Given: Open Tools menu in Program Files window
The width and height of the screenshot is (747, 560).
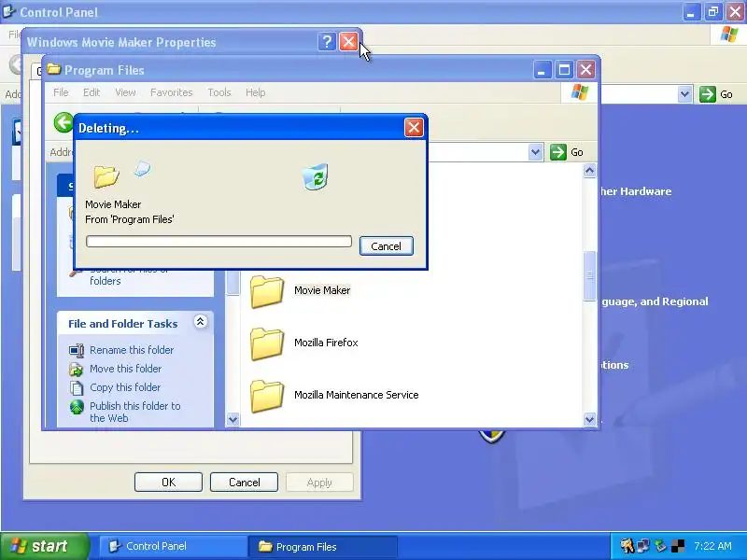Looking at the screenshot, I should pos(219,92).
